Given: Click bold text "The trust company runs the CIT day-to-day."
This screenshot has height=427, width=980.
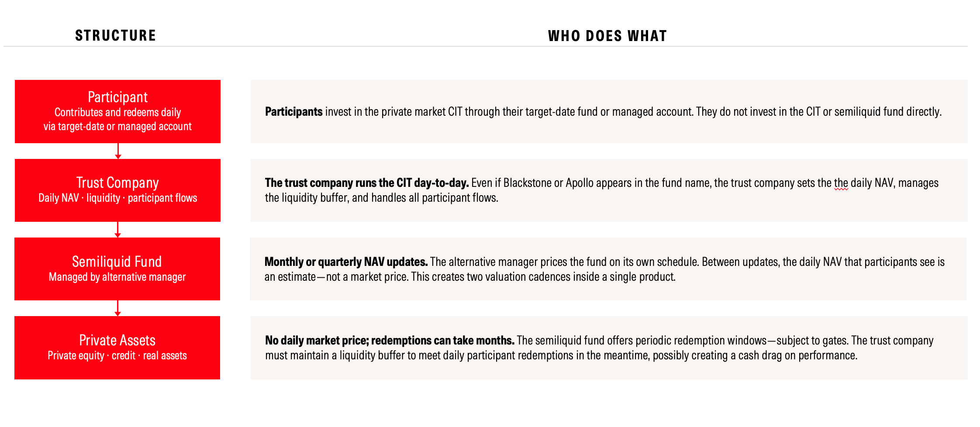Looking at the screenshot, I should [367, 183].
